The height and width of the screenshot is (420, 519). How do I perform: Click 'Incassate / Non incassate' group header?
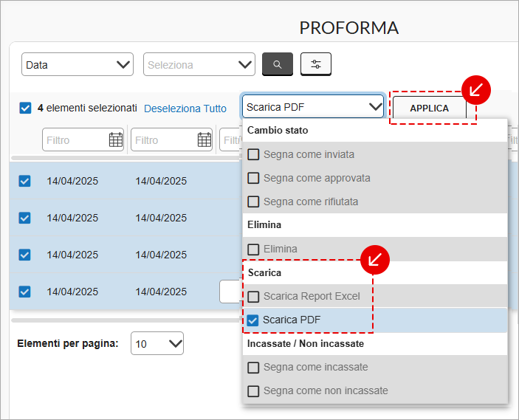point(306,343)
